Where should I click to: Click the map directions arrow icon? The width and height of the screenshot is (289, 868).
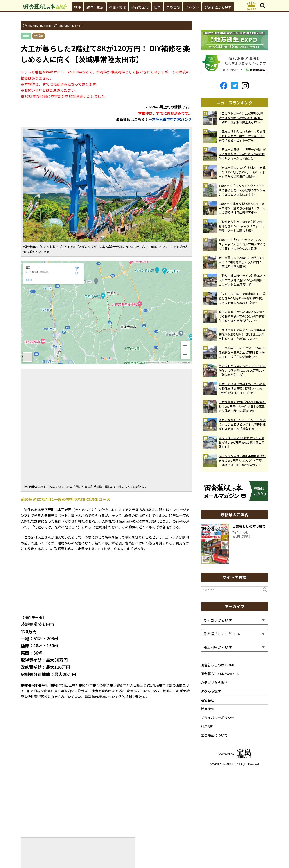click(77, 269)
